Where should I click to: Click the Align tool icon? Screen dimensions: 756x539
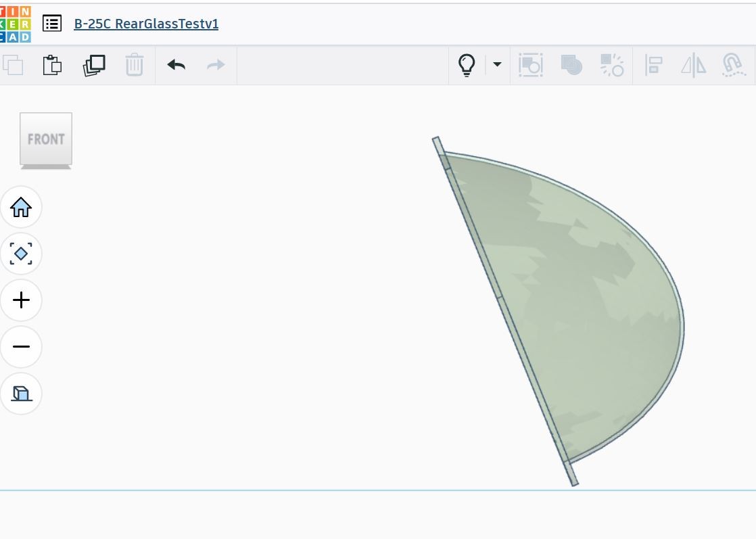click(x=654, y=65)
